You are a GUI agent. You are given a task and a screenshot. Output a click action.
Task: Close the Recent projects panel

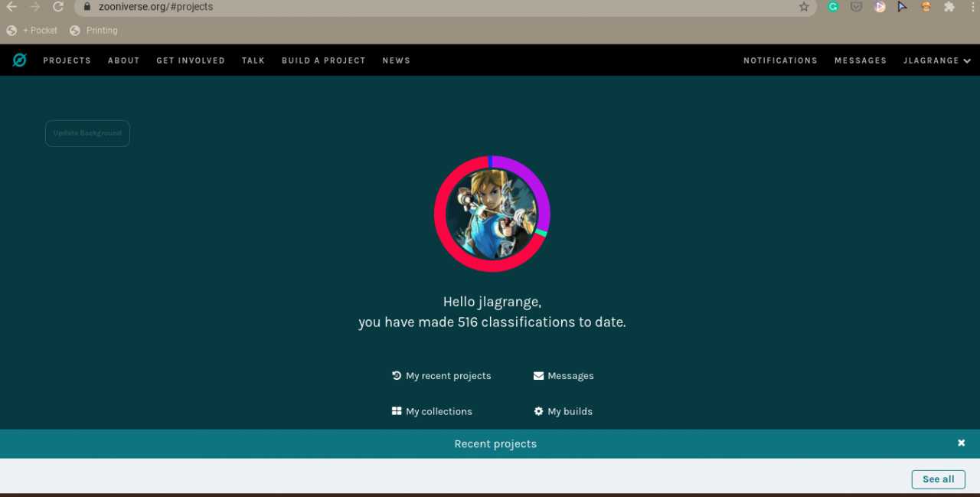click(962, 443)
